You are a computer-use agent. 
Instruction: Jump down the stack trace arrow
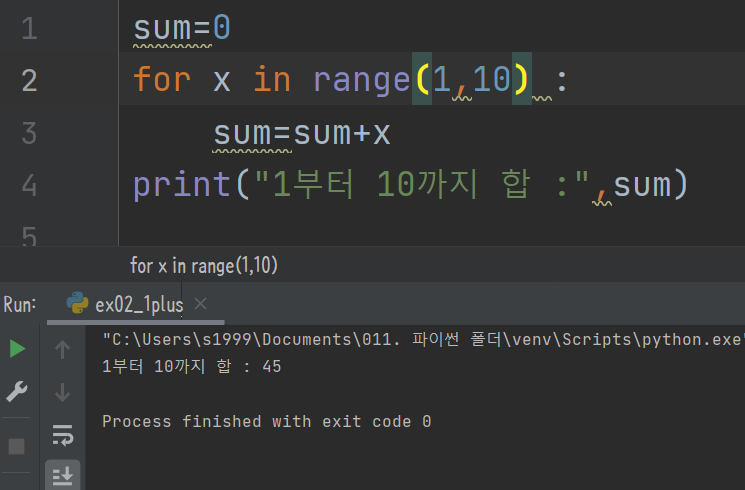(x=62, y=393)
